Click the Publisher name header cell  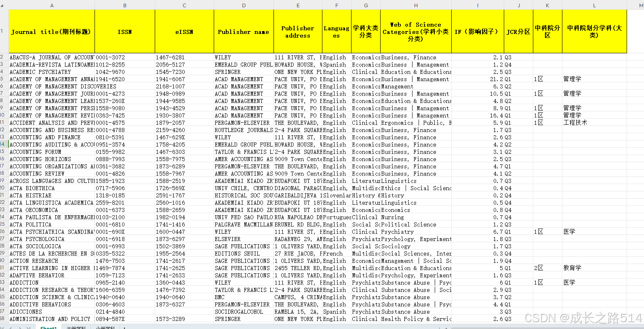pyautogui.click(x=244, y=31)
